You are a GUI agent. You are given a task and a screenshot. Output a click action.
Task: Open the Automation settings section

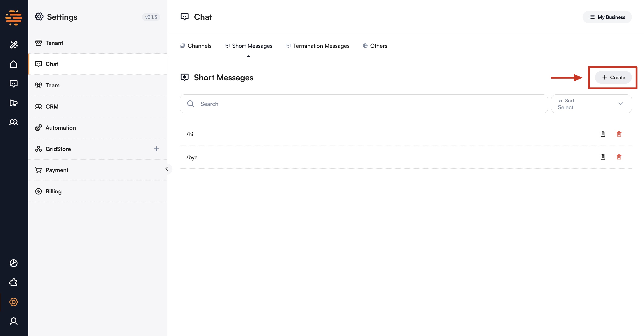61,128
